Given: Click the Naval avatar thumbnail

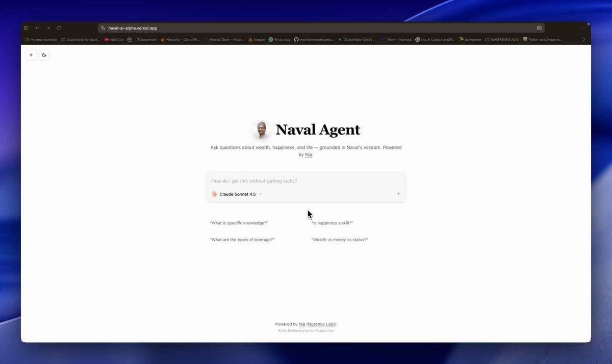Looking at the screenshot, I should click(262, 129).
